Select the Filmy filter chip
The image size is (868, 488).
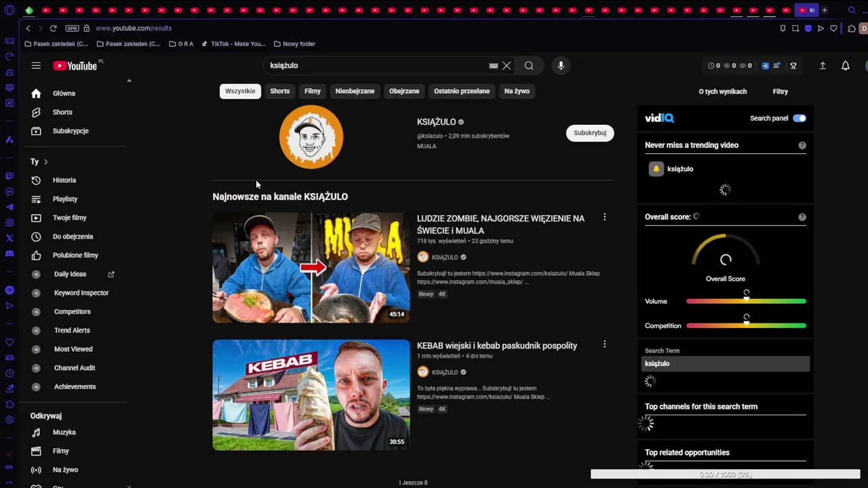coord(313,91)
